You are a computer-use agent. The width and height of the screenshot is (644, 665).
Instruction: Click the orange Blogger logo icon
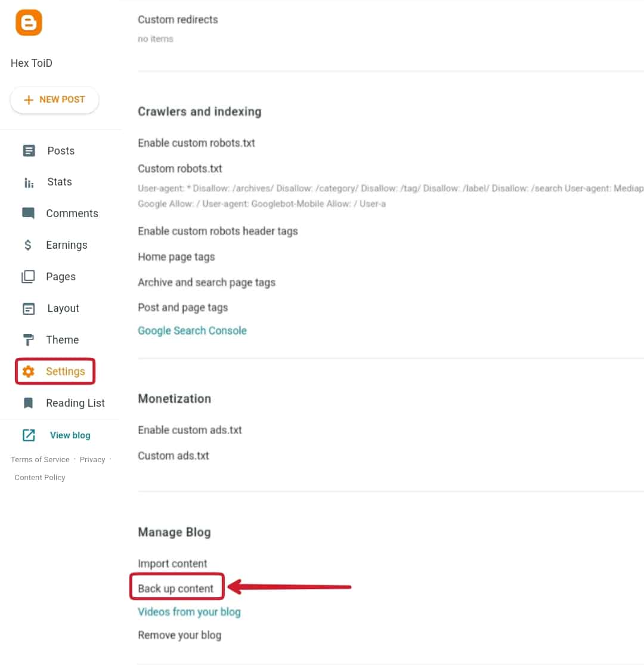pos(29,23)
